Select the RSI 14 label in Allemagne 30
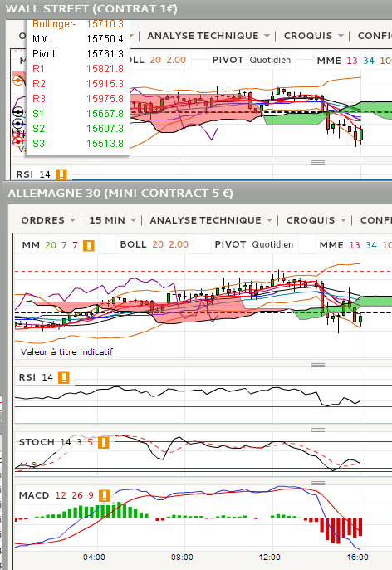Image resolution: width=392 pixels, height=570 pixels. 36,377
